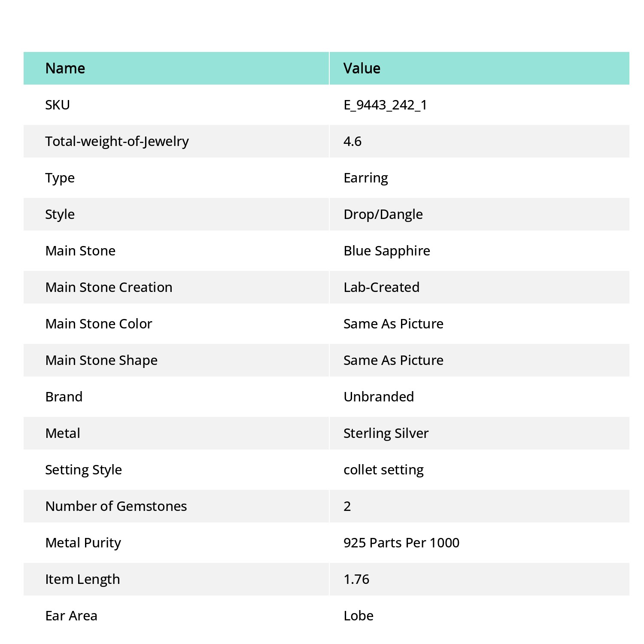This screenshot has height=644, width=644.
Task: Select the Lab-Created value
Action: pyautogui.click(x=381, y=287)
